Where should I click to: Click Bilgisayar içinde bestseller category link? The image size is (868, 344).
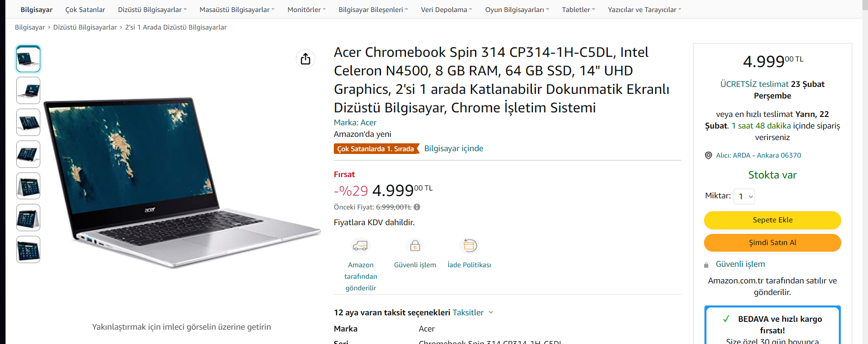click(454, 148)
